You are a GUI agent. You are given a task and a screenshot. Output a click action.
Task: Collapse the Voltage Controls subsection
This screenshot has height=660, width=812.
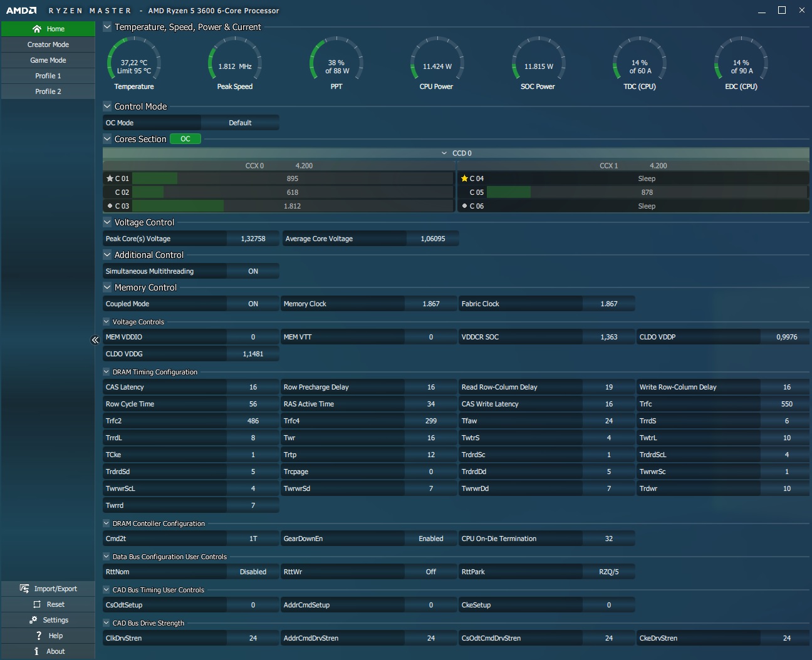107,322
